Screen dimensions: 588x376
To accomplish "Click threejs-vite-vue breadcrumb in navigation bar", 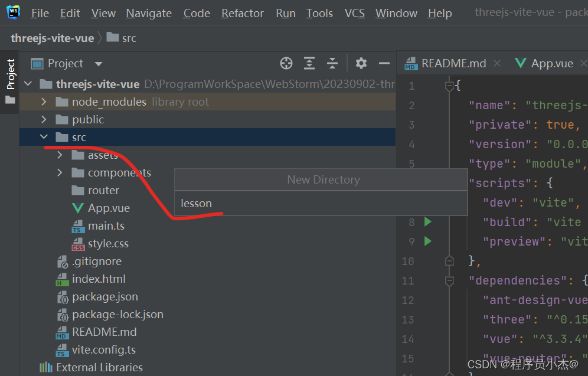I will pos(52,38).
